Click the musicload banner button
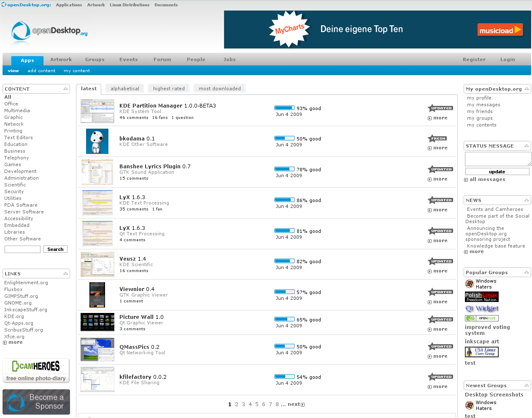 500,30
